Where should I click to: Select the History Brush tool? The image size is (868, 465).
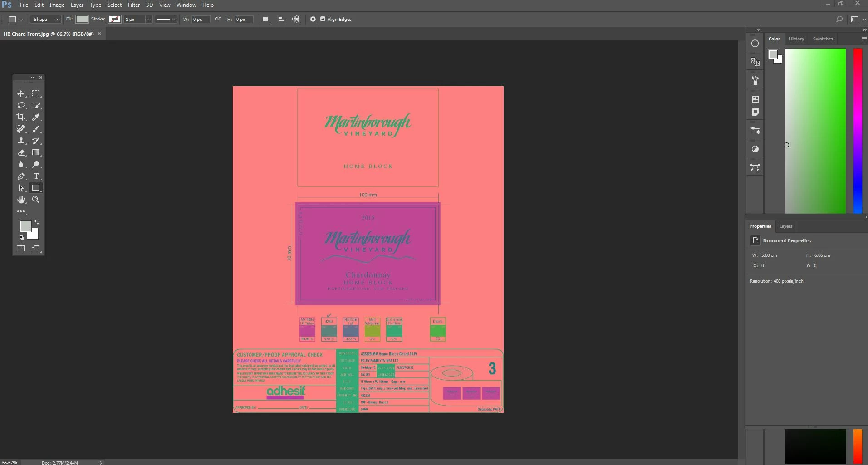click(x=36, y=141)
